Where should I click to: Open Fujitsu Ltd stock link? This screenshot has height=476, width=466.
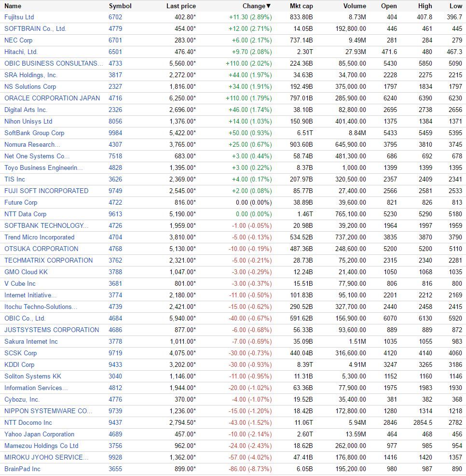pyautogui.click(x=19, y=17)
